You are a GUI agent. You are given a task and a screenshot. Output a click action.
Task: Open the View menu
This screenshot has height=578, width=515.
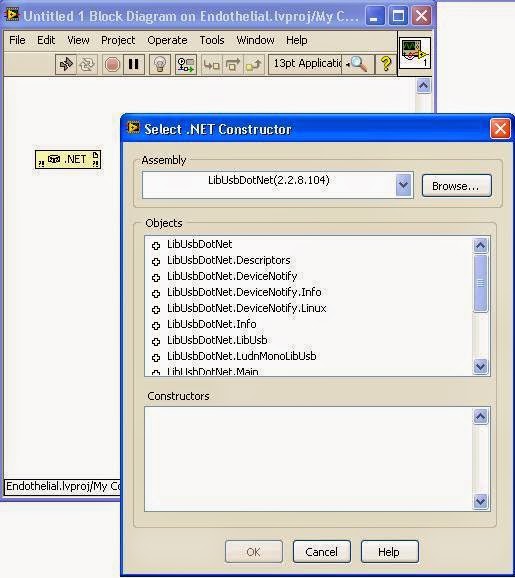78,40
